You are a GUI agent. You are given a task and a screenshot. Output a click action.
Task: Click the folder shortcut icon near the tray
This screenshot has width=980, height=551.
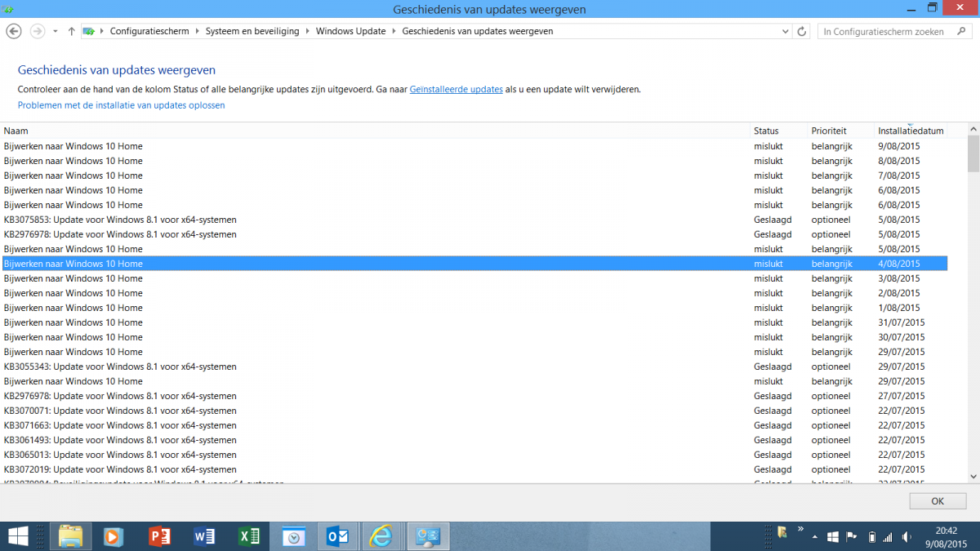pyautogui.click(x=782, y=532)
